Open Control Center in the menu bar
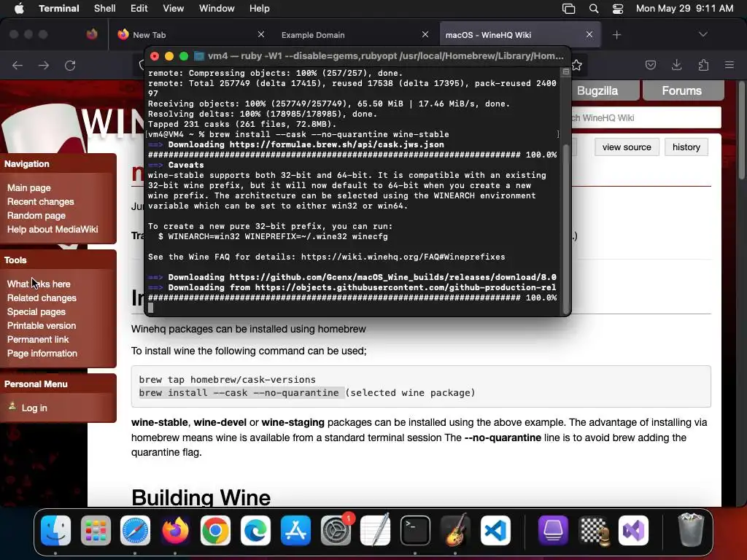The height and width of the screenshot is (560, 747). coord(618,9)
